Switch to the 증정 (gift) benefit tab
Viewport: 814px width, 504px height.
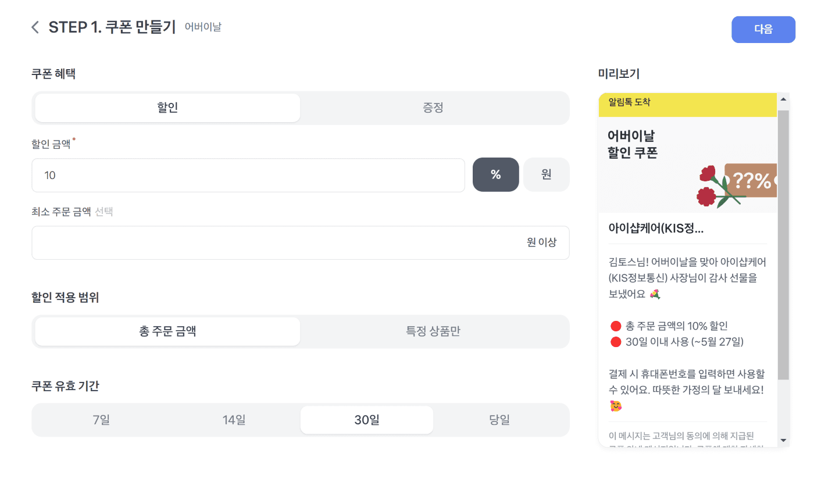[x=434, y=108]
